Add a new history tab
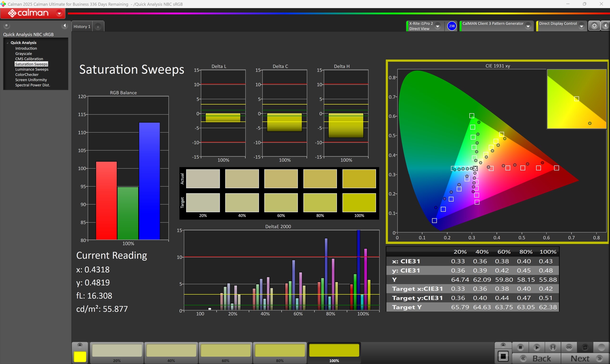610x364 pixels. [x=98, y=27]
